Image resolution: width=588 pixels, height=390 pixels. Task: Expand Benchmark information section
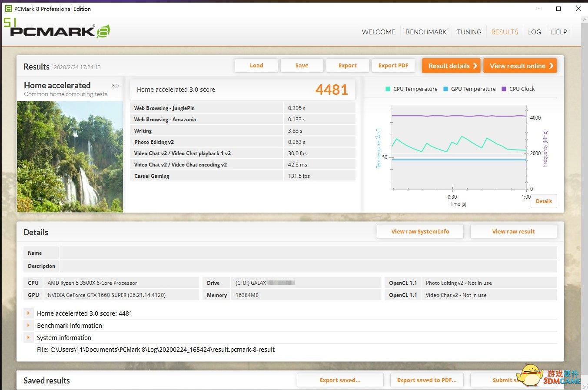pos(28,325)
